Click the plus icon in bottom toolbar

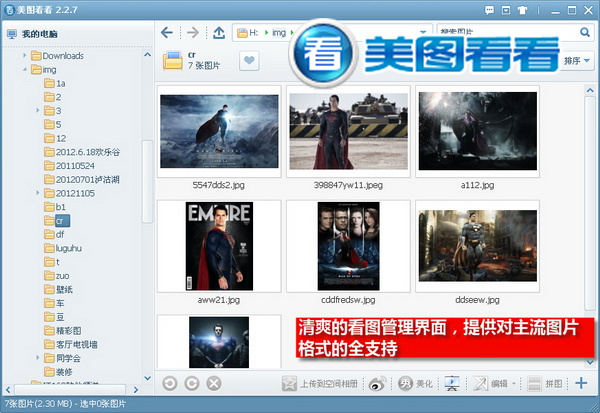[581, 383]
